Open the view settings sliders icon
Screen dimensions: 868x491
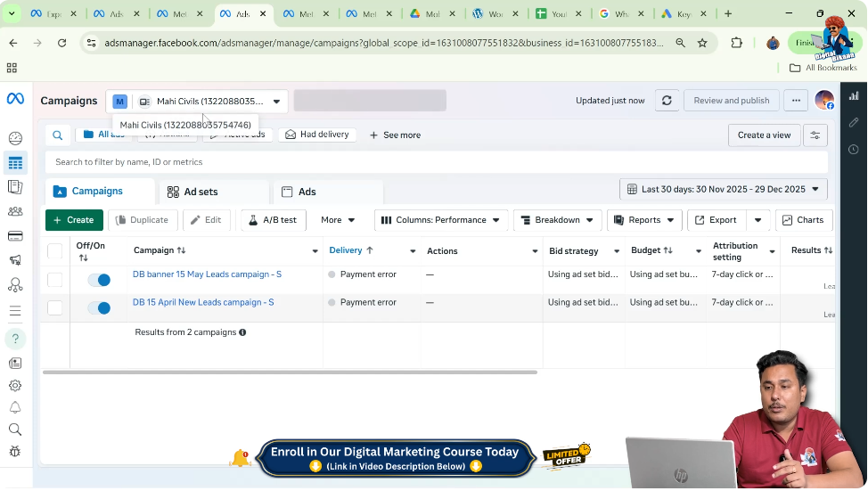tap(815, 135)
